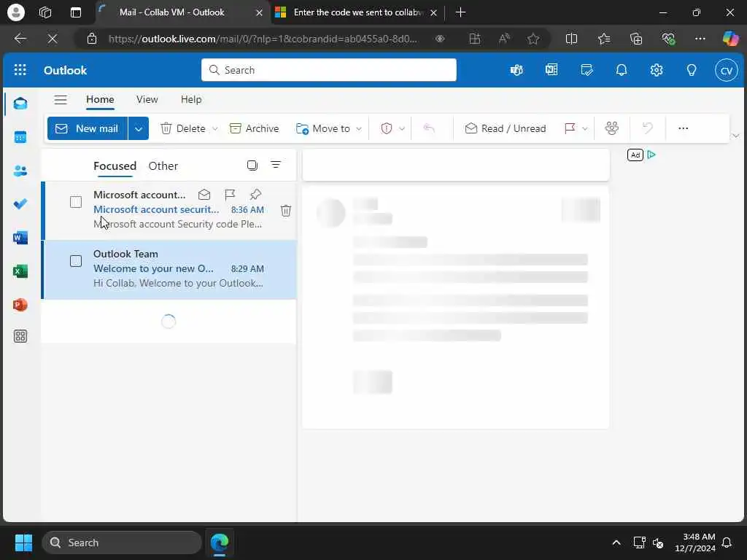
Task: Open the Microsoft account security email
Action: 169,210
